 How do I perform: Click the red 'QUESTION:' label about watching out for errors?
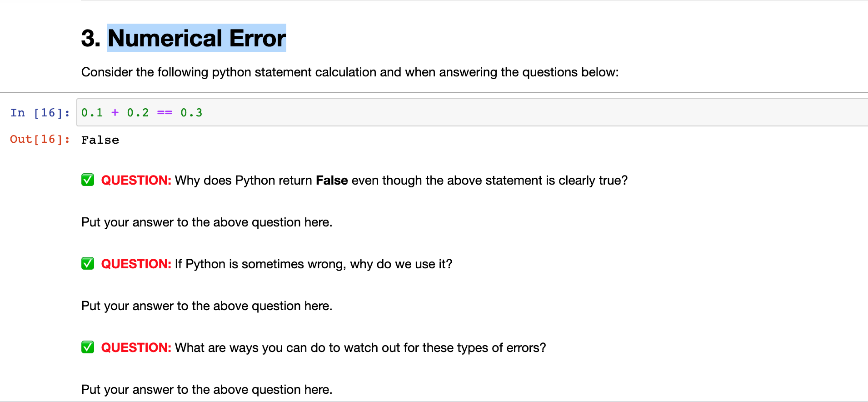click(x=136, y=348)
